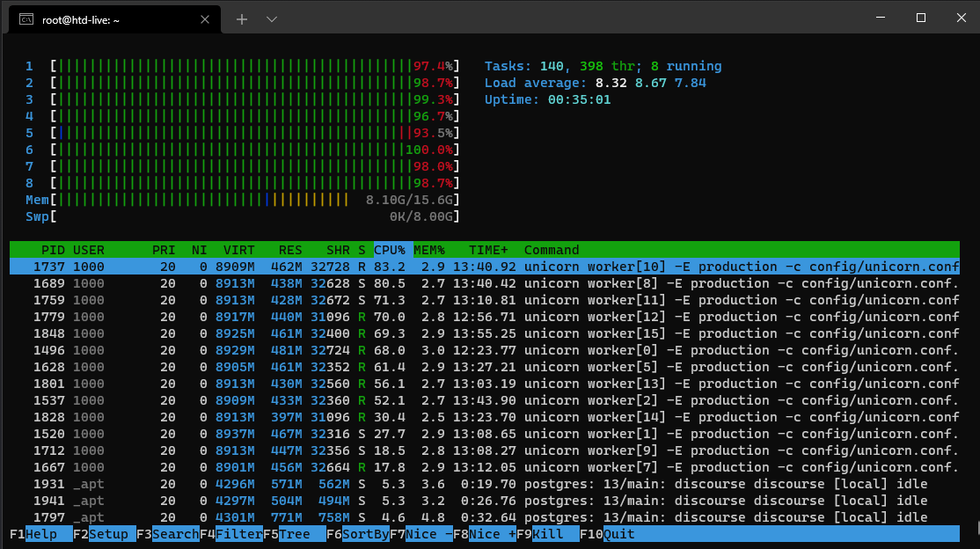Sort by the RES column header
The image size is (980, 549).
click(x=290, y=250)
